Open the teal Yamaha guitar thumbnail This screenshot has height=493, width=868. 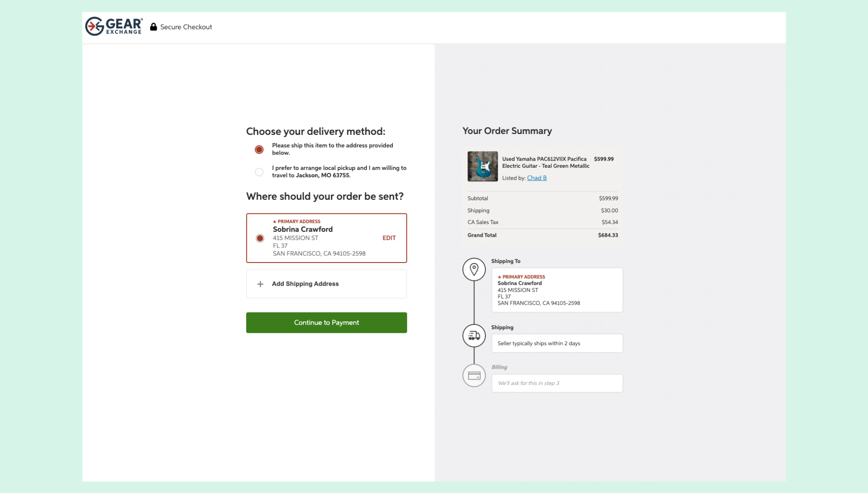click(x=482, y=166)
